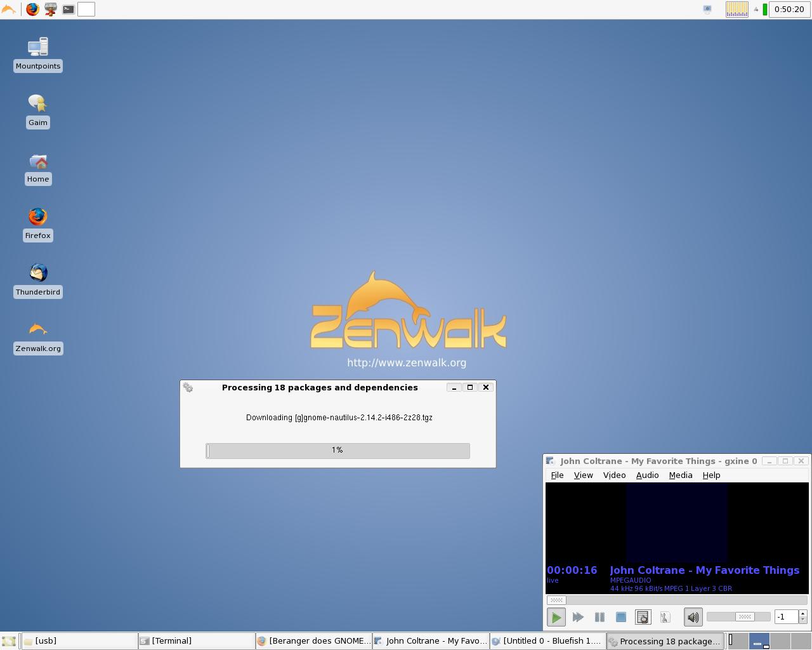The height and width of the screenshot is (650, 812).
Task: Switch to the second highlighted workspace in pager
Action: click(759, 641)
